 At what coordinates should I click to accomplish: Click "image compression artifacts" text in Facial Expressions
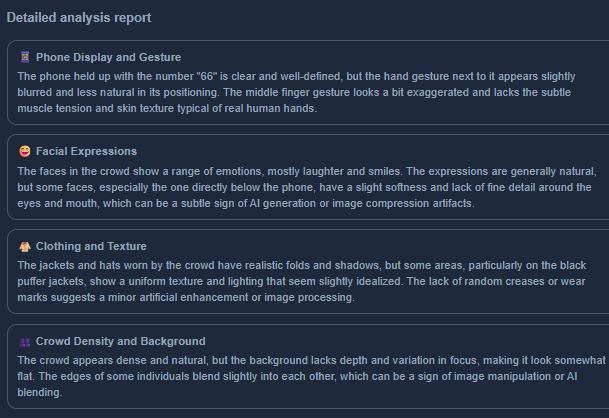coord(420,203)
